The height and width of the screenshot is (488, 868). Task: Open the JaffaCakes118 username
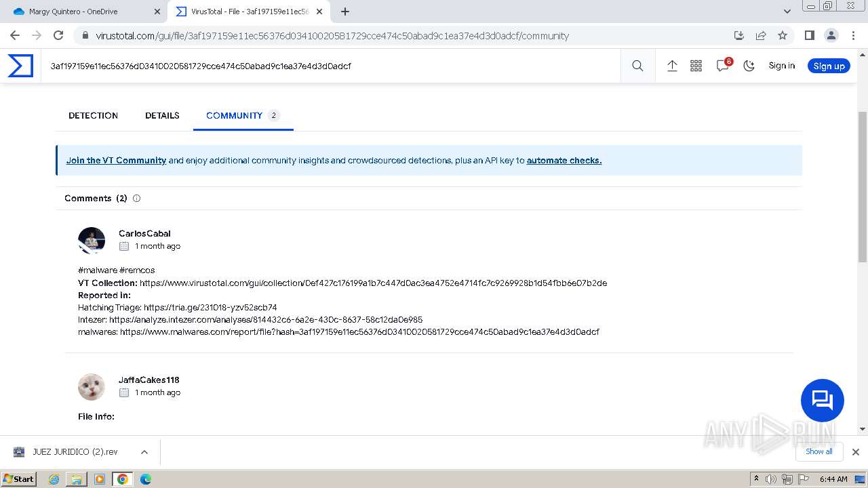[149, 380]
